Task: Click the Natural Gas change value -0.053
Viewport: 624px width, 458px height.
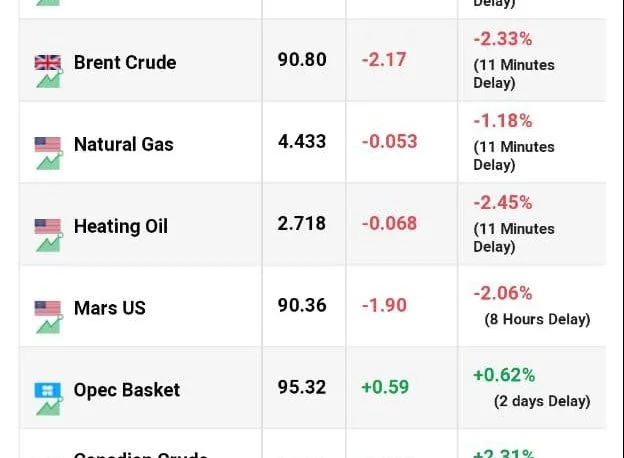Action: pos(389,142)
